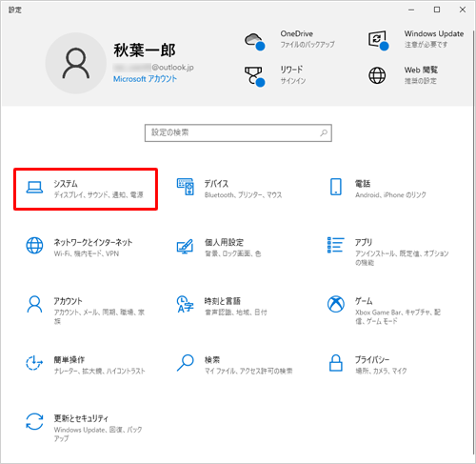Click the 個人用設定 pen and monitor icon
The image size is (476, 464).
(185, 246)
